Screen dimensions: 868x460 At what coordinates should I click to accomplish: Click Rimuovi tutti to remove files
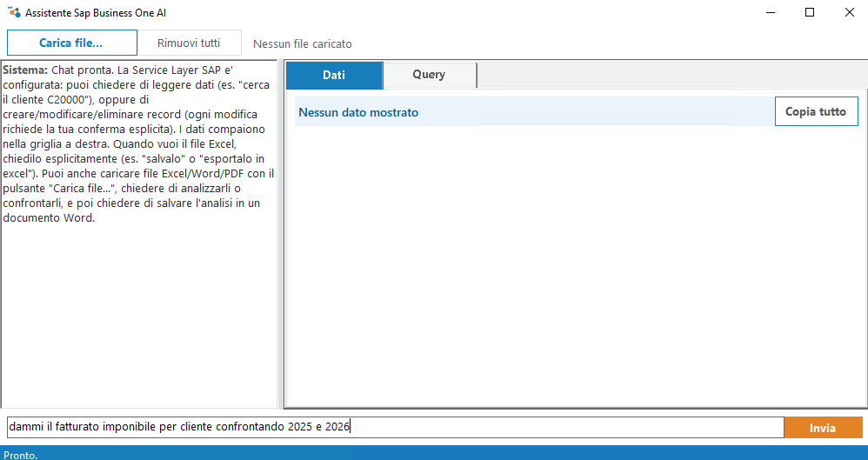click(189, 43)
